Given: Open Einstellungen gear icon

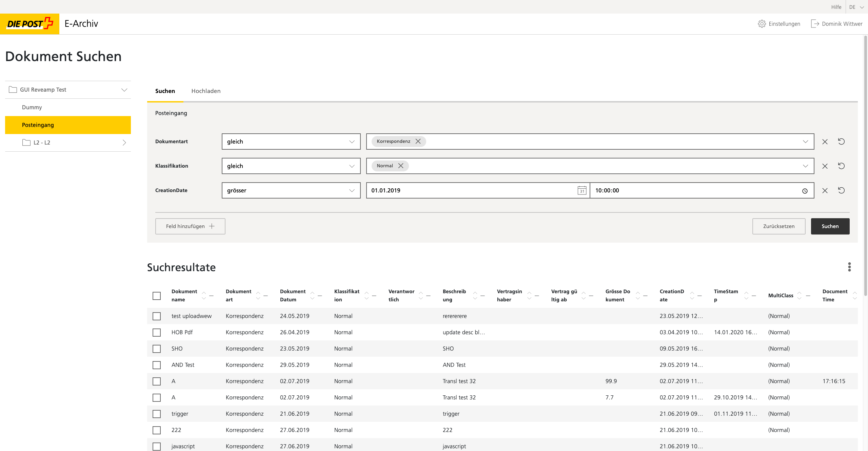Looking at the screenshot, I should point(762,24).
